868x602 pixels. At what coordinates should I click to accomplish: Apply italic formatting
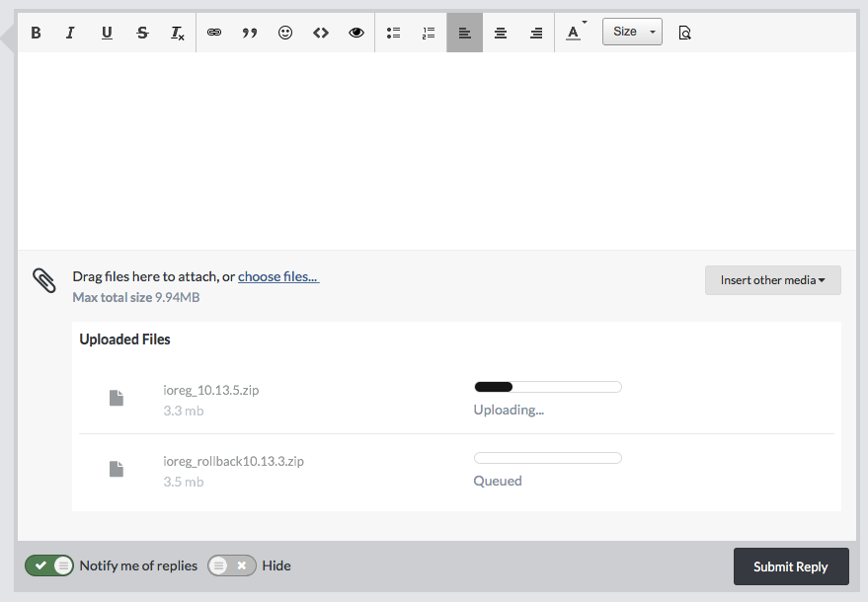(70, 33)
